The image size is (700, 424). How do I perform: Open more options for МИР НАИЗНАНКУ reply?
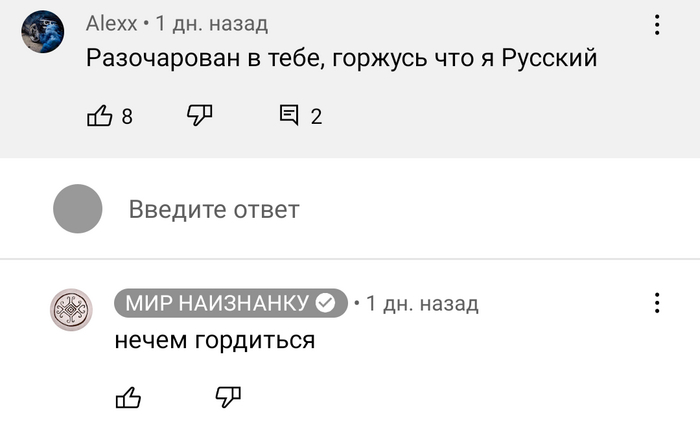coord(656,302)
